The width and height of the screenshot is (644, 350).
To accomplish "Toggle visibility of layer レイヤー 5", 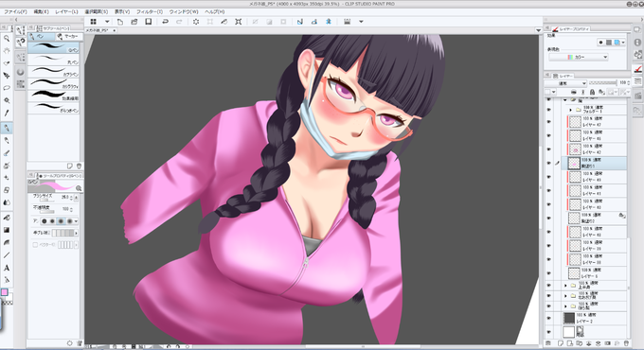I will coord(548,272).
